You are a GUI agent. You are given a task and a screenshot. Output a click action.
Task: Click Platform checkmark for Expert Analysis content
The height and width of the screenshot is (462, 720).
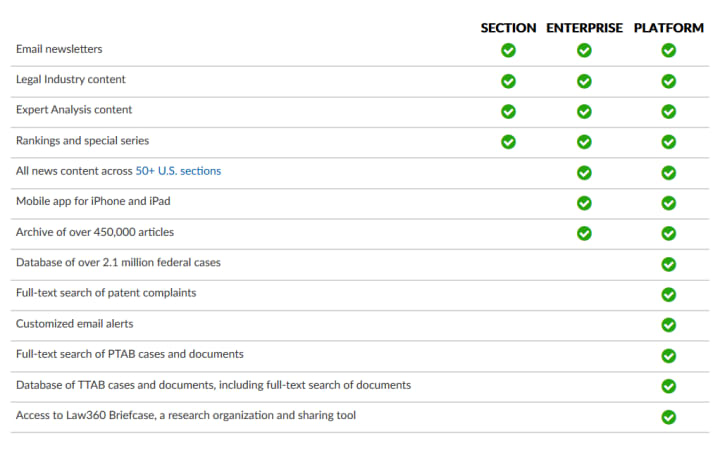pyautogui.click(x=669, y=112)
